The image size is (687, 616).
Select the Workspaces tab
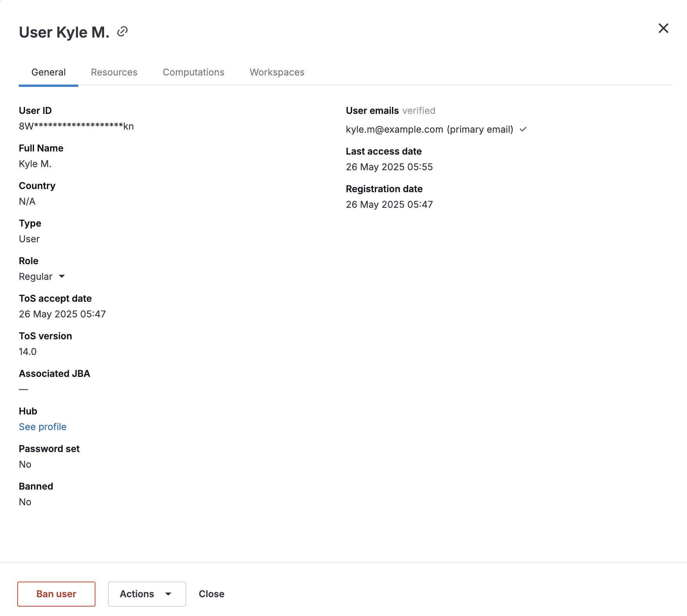[277, 72]
